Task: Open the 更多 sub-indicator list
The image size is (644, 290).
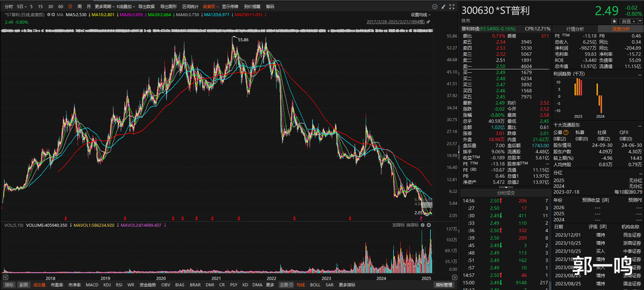Action: point(270,285)
